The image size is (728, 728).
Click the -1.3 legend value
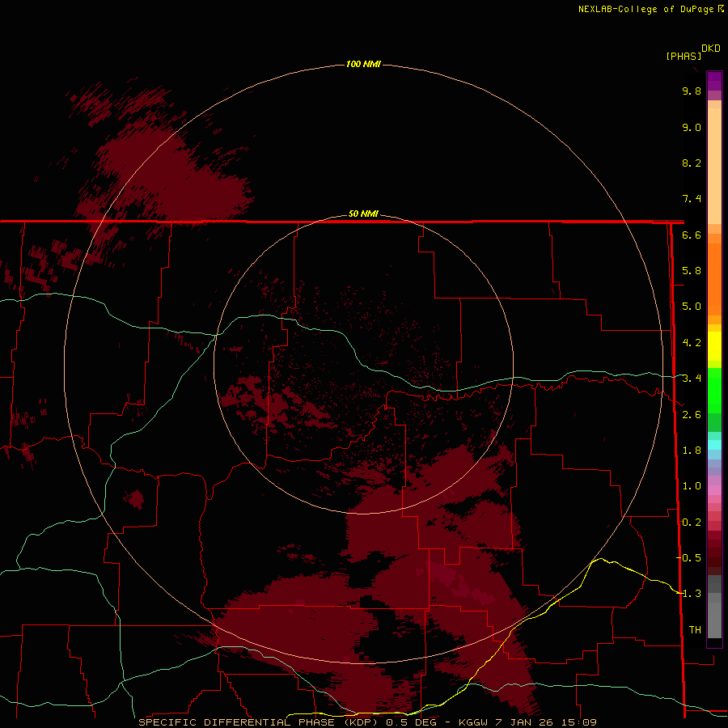pos(688,594)
